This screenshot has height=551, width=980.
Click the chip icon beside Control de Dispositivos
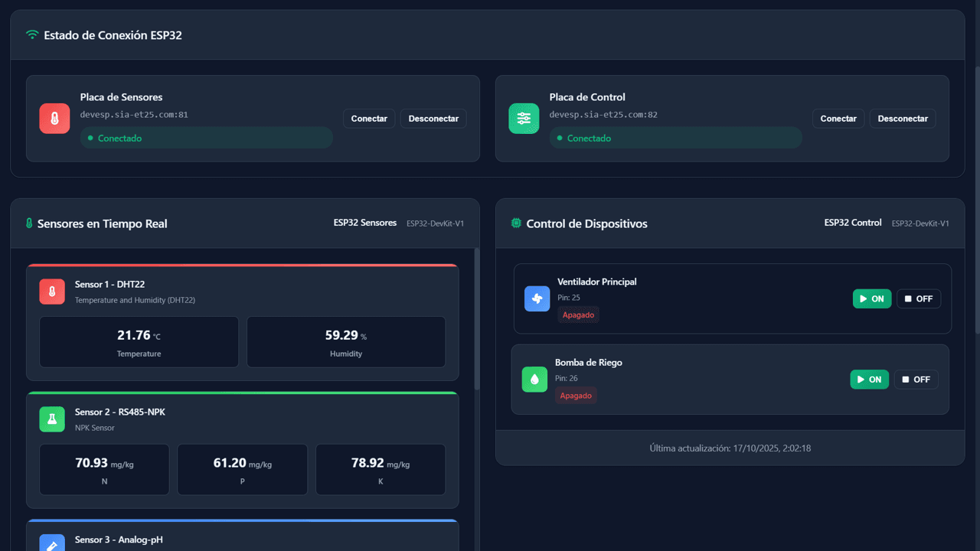516,223
